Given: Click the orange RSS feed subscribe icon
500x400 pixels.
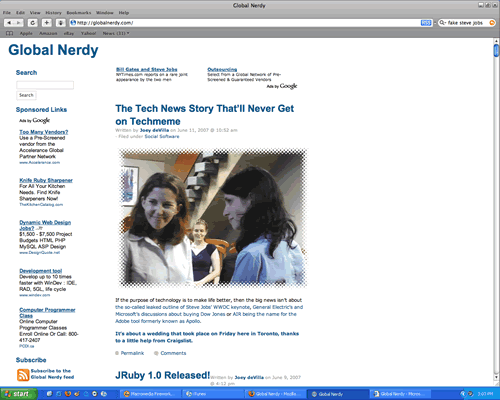Looking at the screenshot, I should click(x=23, y=375).
